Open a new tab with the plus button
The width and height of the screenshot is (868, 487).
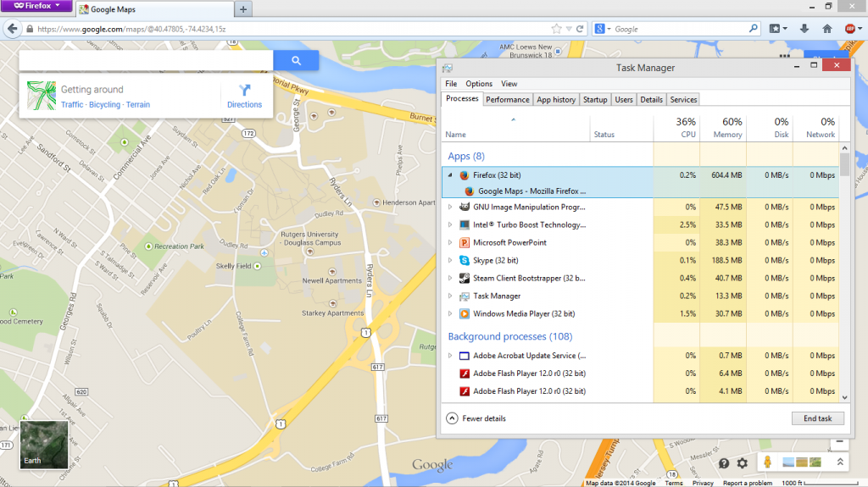[x=243, y=9]
